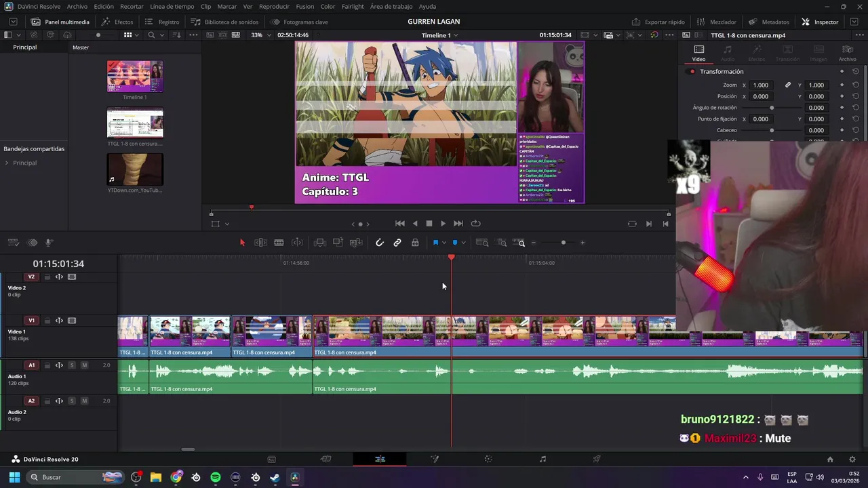Toggle the Panel multimedia button
This screenshot has height=488, width=868.
point(60,22)
